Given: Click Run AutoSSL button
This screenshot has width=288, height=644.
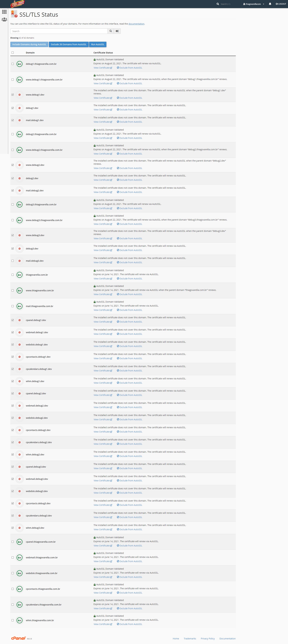Looking at the screenshot, I should [x=98, y=44].
